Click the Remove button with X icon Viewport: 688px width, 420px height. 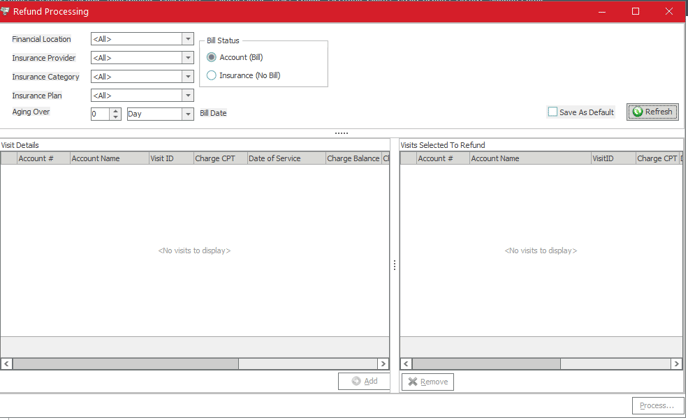coord(428,382)
